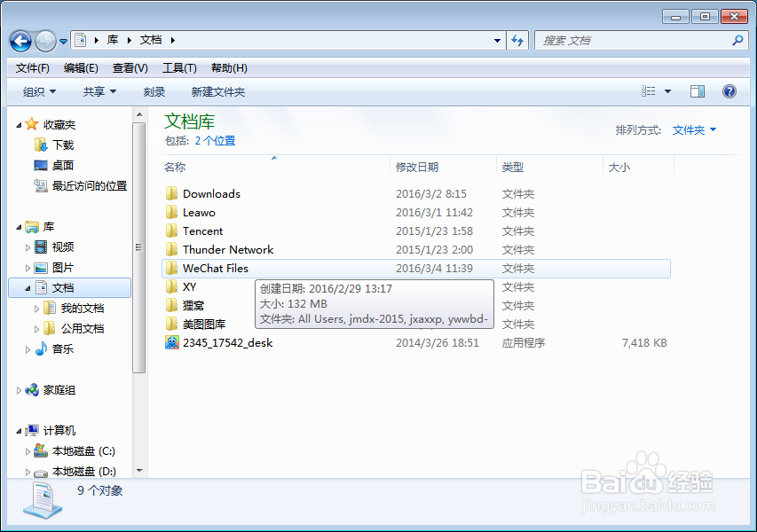757x532 pixels.
Task: Collapse the 计算机 node
Action: tap(19, 431)
